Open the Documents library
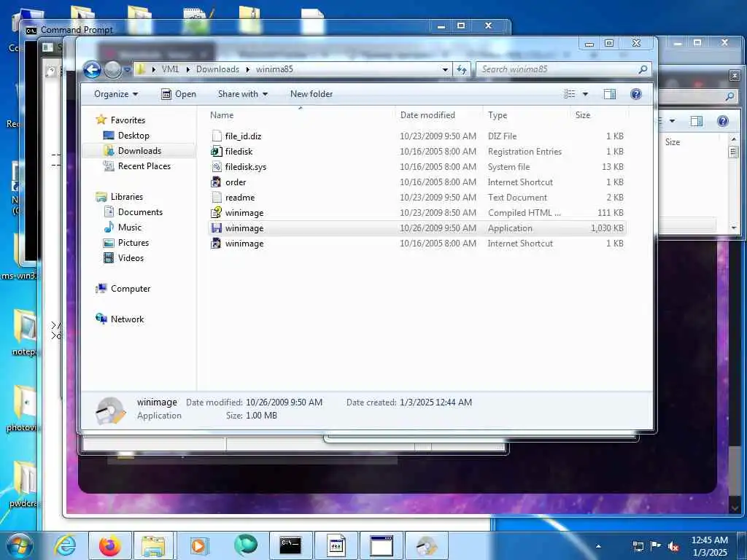Screen dimensions: 747x560 [x=140, y=212]
